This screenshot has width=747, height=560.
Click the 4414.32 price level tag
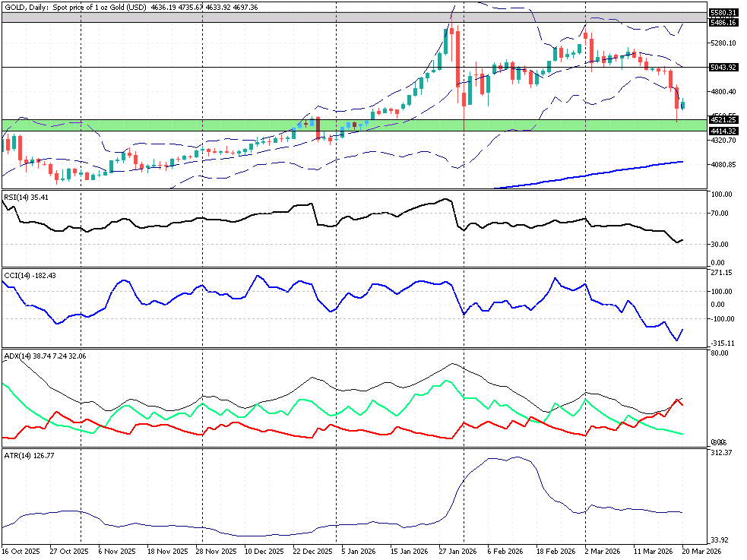[723, 131]
